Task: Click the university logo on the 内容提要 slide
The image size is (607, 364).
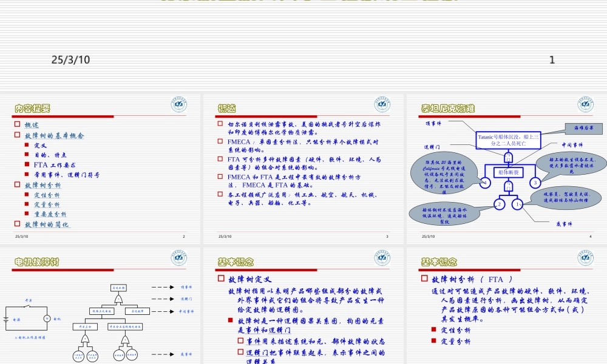Action: point(179,104)
